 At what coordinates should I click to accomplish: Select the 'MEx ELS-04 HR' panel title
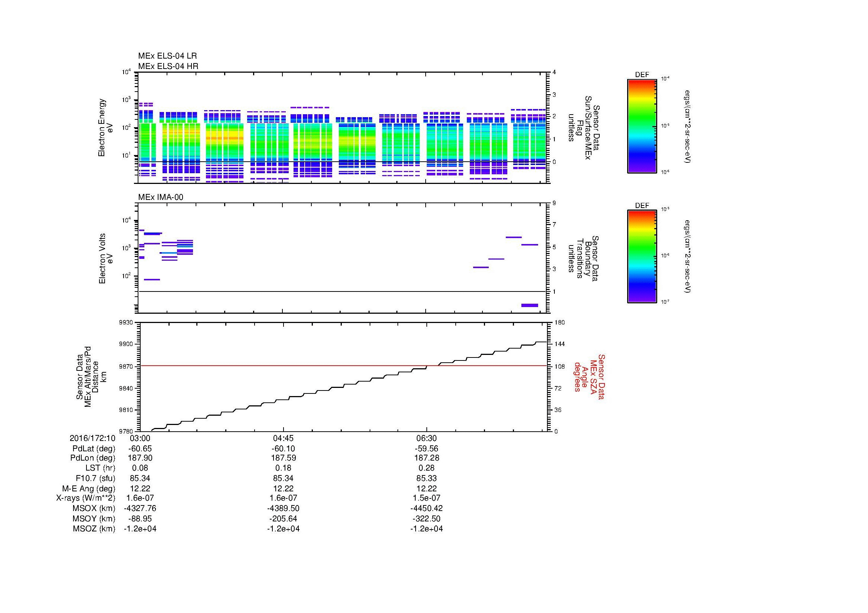click(168, 66)
